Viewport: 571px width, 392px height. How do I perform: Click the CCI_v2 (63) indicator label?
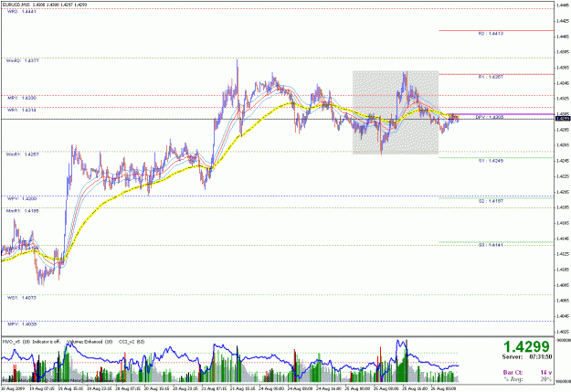(x=132, y=342)
